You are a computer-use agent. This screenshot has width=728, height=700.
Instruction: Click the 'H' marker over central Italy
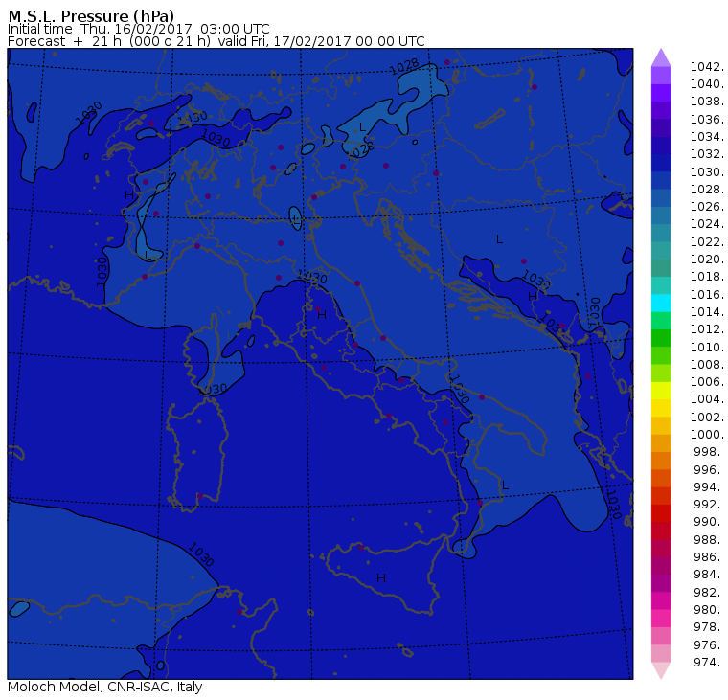pos(322,315)
